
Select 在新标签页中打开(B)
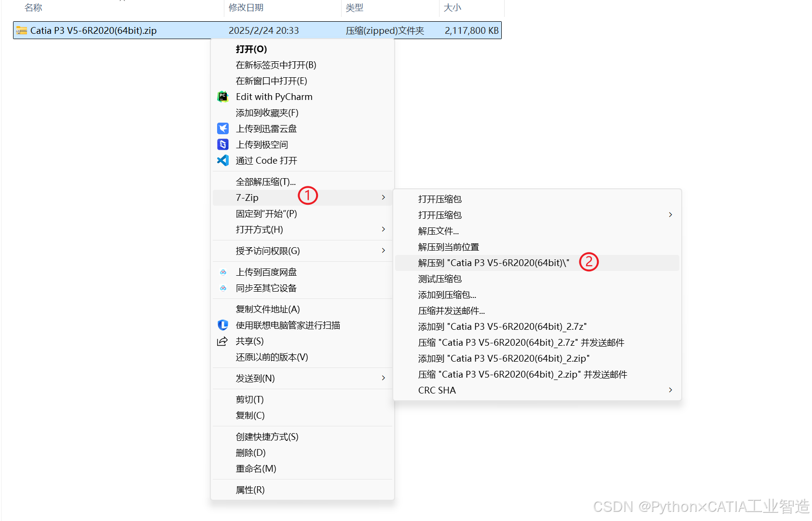[x=303, y=65]
